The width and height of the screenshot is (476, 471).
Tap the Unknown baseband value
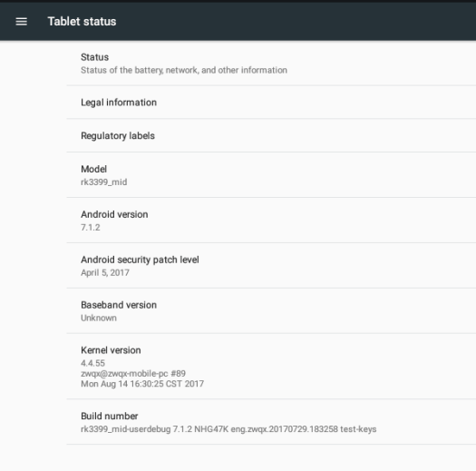(x=99, y=318)
